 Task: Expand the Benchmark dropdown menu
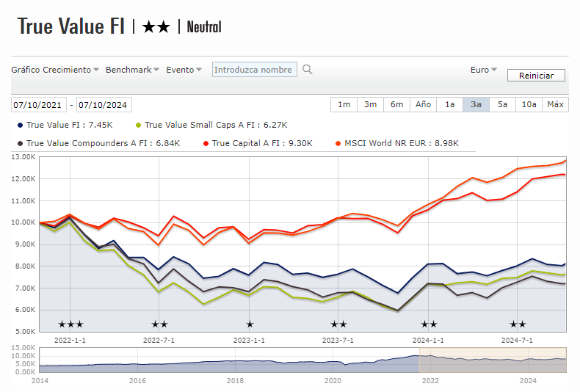[x=133, y=70]
